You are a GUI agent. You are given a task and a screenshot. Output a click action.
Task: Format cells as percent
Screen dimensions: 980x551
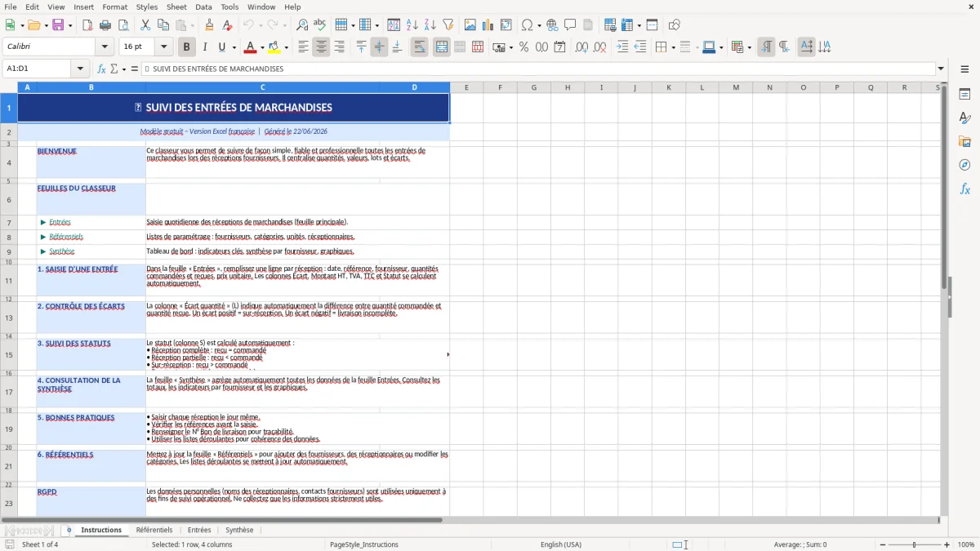click(523, 47)
